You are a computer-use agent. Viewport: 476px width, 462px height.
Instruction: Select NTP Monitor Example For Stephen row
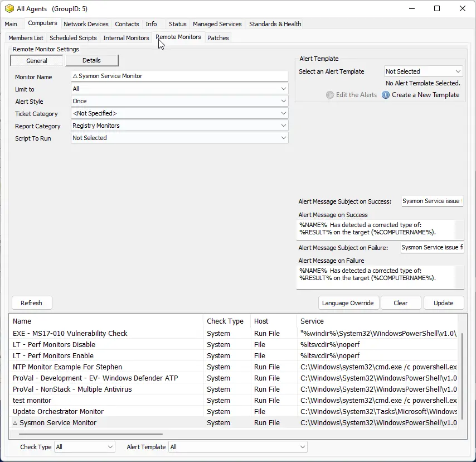[x=234, y=367]
